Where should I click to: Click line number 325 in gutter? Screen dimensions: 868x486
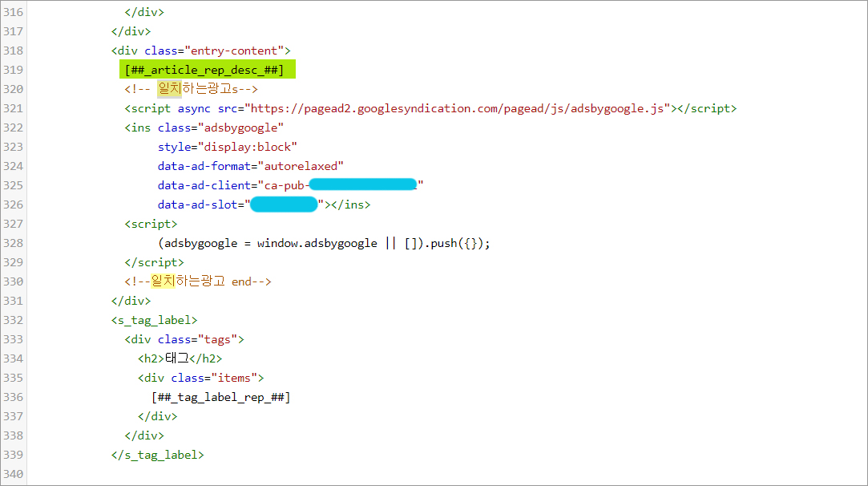pyautogui.click(x=14, y=185)
